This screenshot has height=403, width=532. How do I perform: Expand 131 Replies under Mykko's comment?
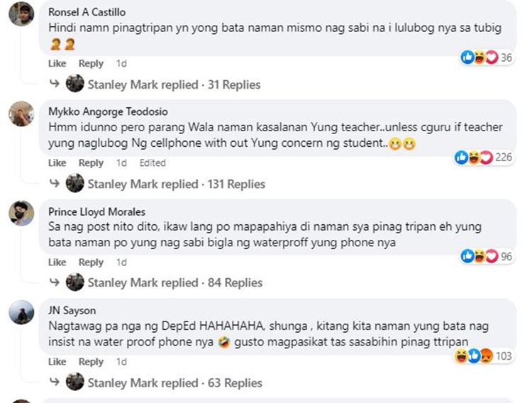coord(236,184)
